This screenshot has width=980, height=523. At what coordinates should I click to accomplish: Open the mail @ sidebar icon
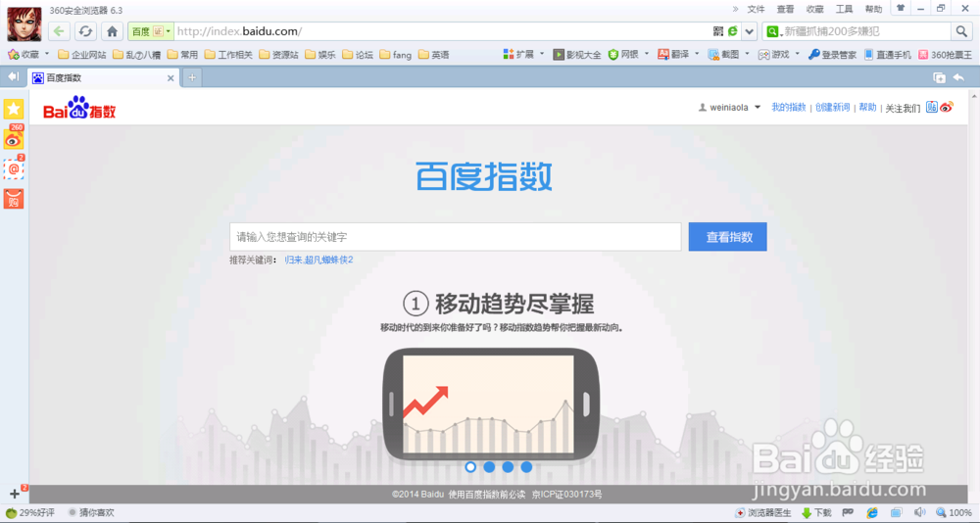pos(13,169)
